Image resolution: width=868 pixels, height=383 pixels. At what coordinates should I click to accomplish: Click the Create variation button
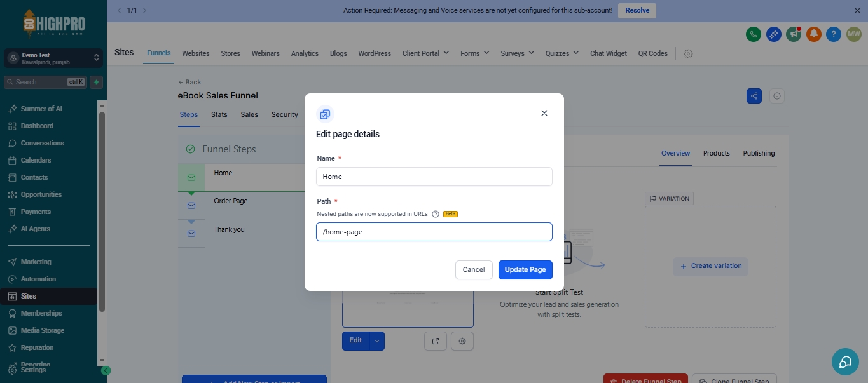click(x=710, y=266)
